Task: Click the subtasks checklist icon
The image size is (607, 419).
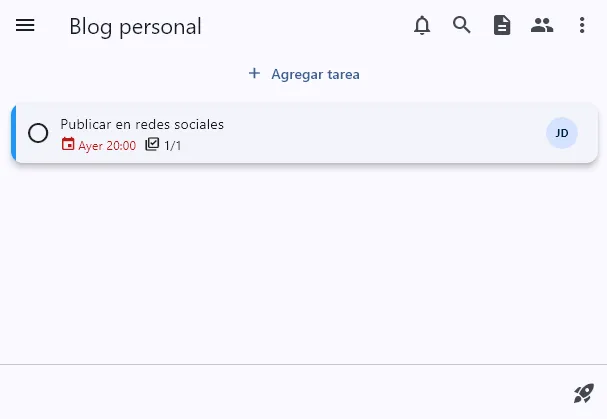Action: (152, 145)
